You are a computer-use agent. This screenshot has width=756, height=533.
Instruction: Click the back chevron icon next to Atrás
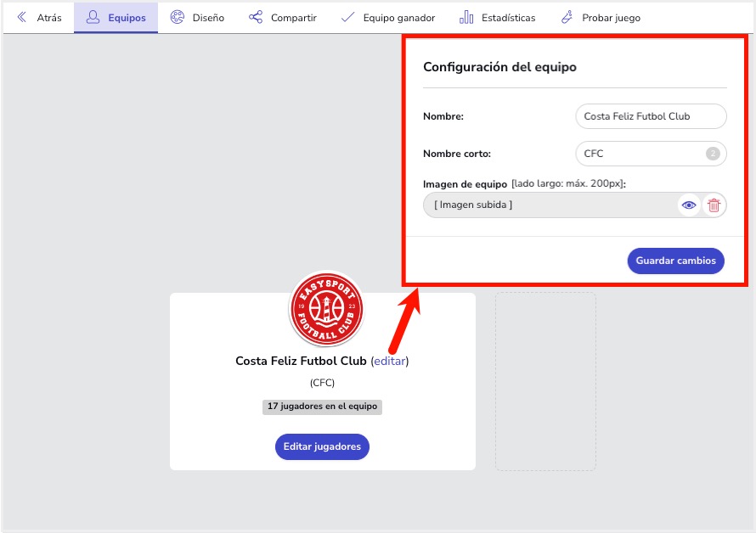22,18
